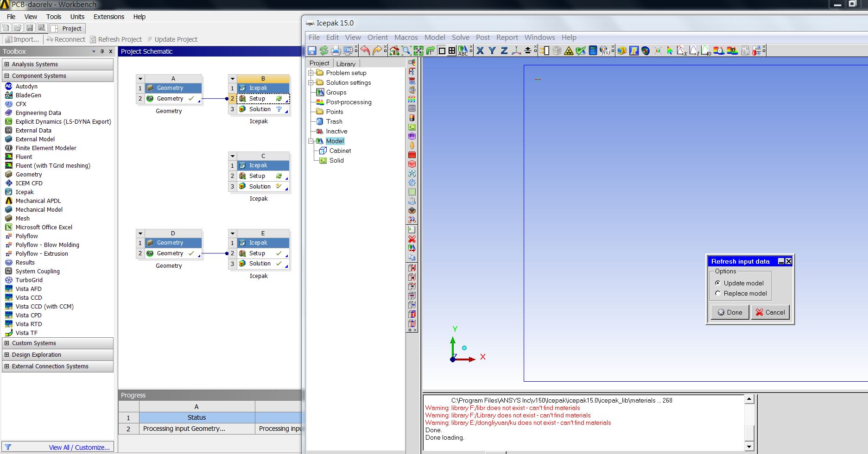Click the Icepak Undo arrow icon
Screen dimensions: 868x454
[x=366, y=50]
